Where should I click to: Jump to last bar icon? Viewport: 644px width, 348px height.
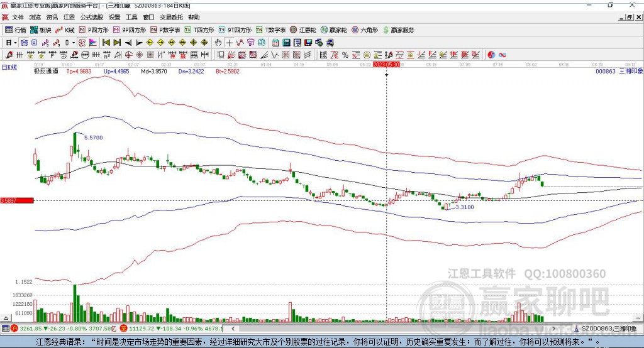[x=117, y=43]
